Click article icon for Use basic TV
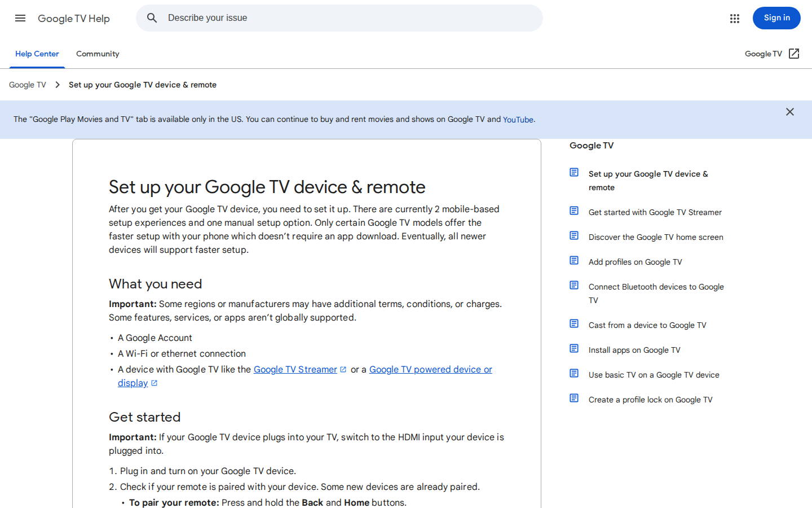Viewport: 812px width, 508px height. point(574,373)
